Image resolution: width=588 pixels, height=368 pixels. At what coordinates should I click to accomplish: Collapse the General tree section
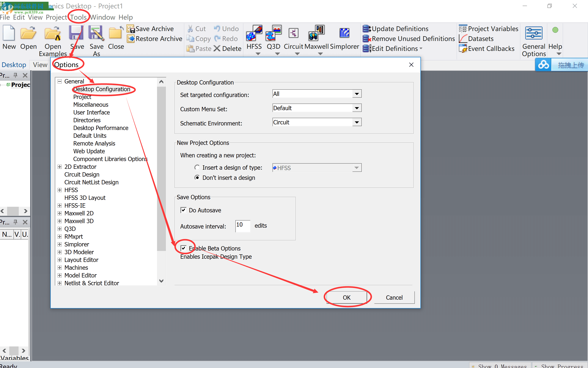(60, 81)
